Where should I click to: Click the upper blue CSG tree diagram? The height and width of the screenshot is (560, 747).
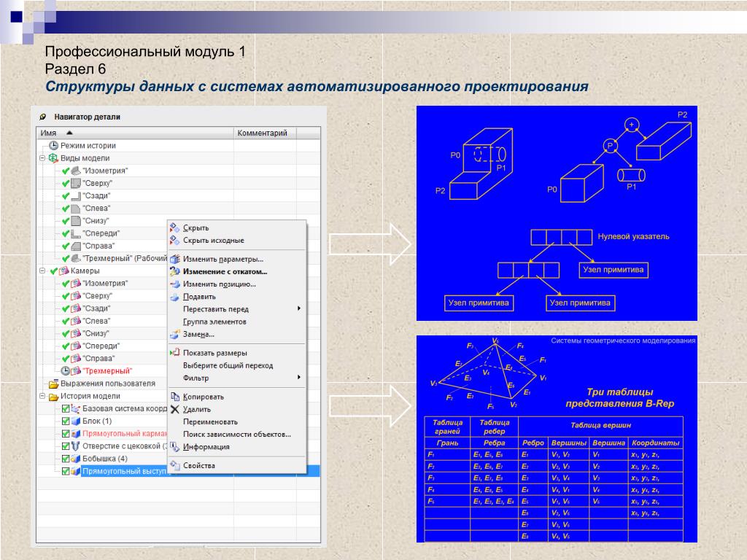(557, 214)
